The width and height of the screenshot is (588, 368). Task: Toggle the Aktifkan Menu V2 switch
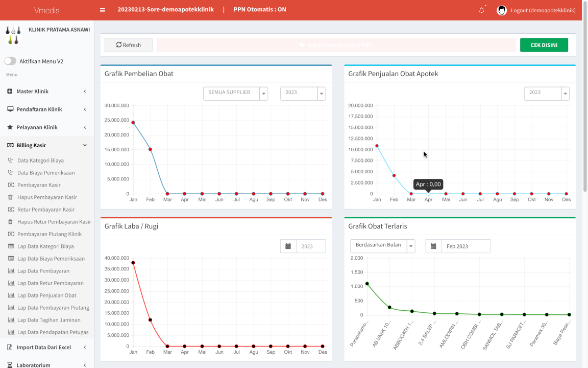10,61
